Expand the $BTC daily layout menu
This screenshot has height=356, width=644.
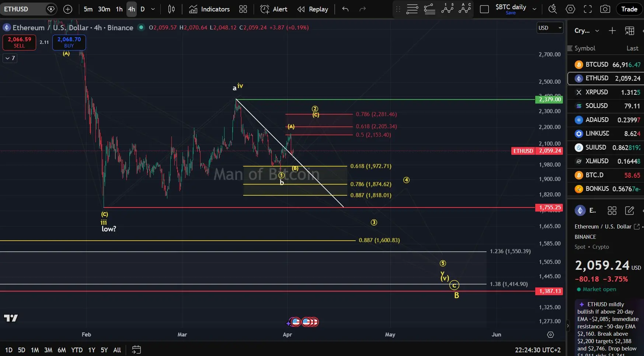[534, 9]
